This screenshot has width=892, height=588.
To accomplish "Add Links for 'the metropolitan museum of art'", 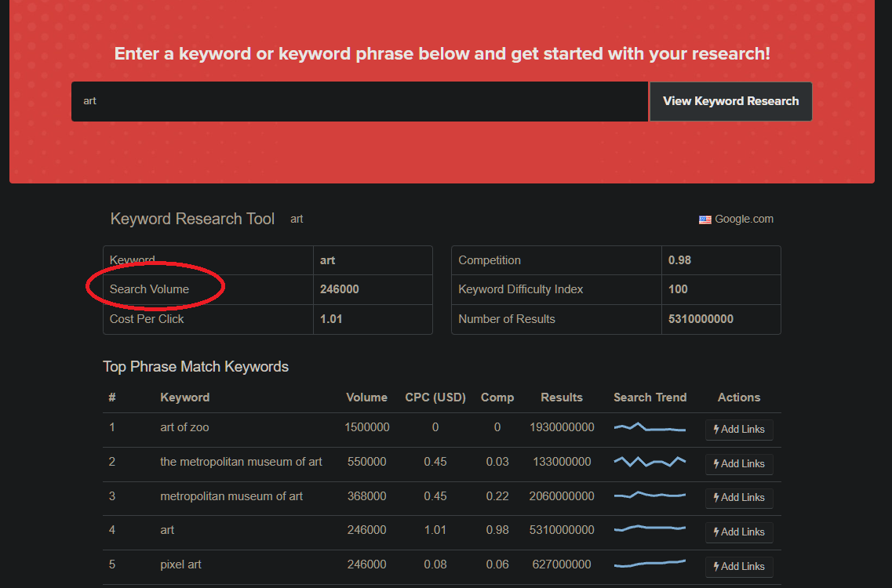I will pos(739,464).
